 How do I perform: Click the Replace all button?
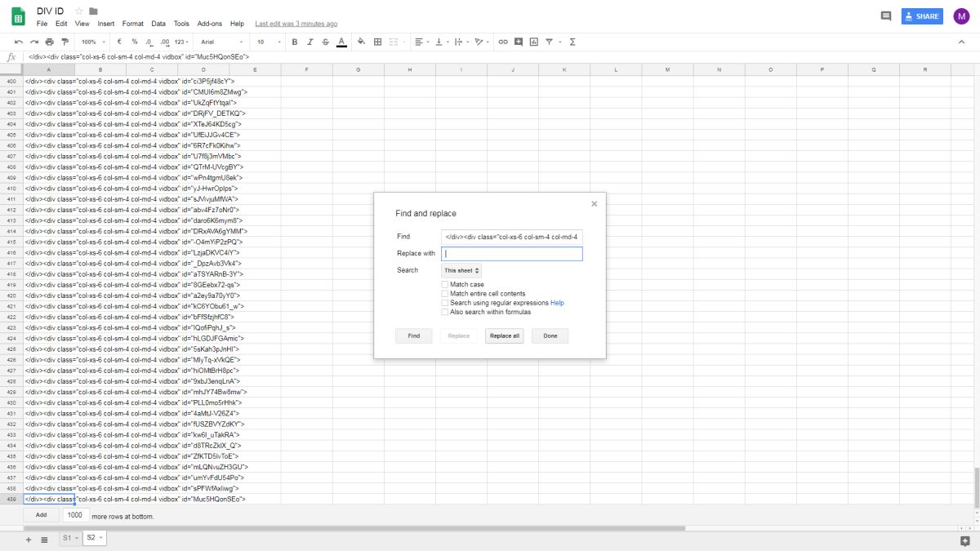click(504, 335)
